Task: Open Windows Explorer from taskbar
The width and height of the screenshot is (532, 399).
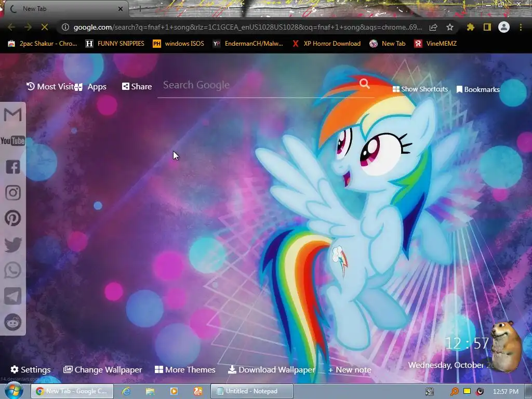Action: point(150,391)
